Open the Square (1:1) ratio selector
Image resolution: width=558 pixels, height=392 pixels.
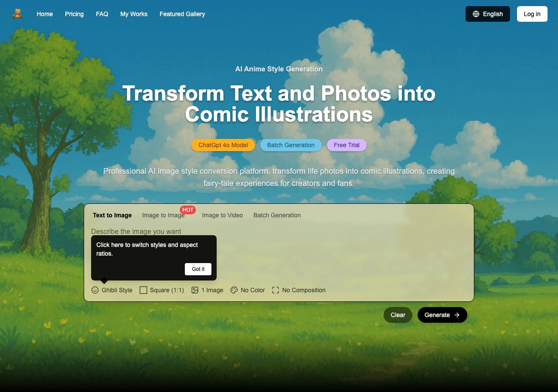pos(162,290)
